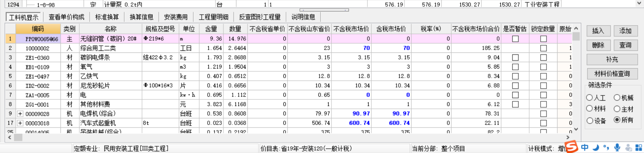Select the 人工 filter radio button
This screenshot has height=153, width=644.
point(590,97)
